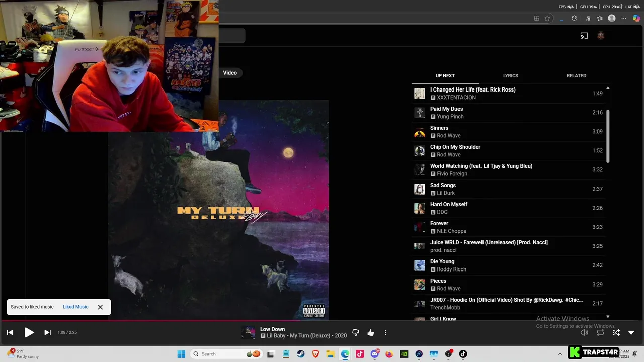Image resolution: width=644 pixels, height=362 pixels.
Task: Open the Copilot icon in browser toolbar
Action: 636,18
